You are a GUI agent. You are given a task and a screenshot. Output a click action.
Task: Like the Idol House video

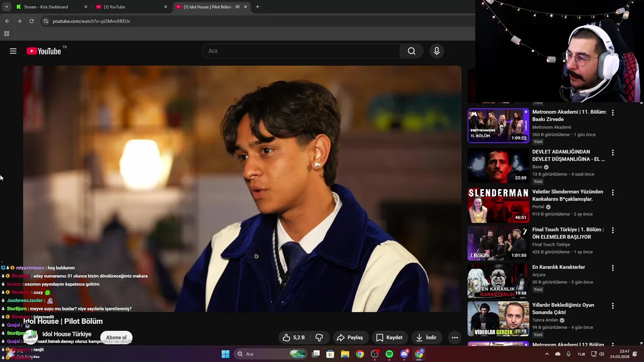(x=293, y=337)
